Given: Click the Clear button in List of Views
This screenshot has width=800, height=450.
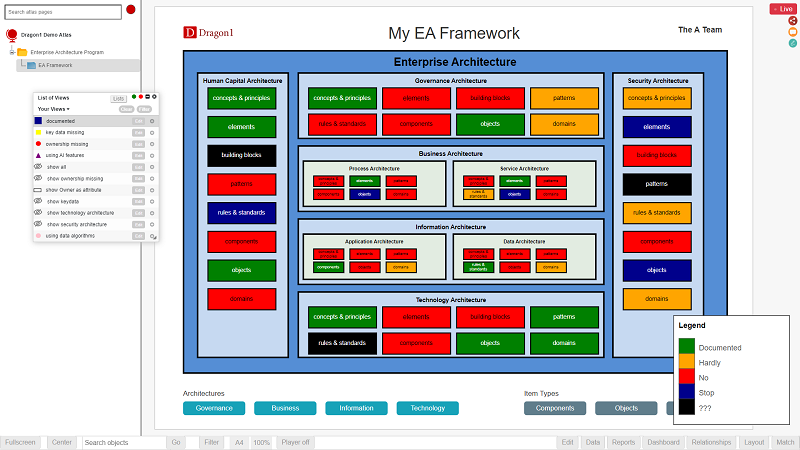Looking at the screenshot, I should pos(126,109).
